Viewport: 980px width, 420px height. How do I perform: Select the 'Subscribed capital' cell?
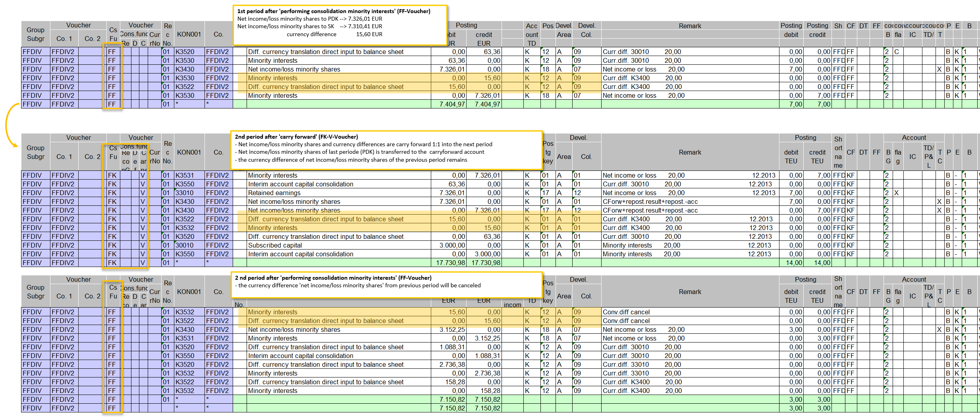[339, 245]
